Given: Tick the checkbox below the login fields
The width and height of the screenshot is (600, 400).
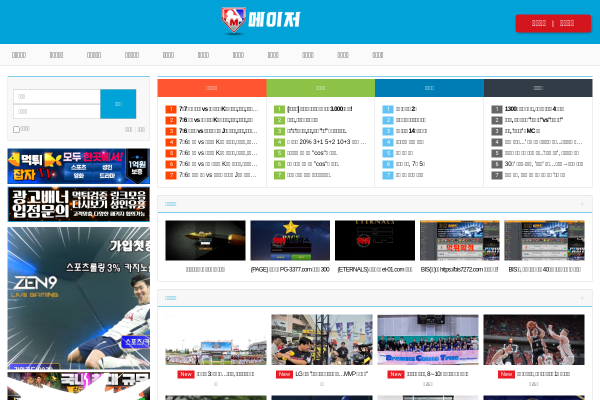Looking at the screenshot, I should (16, 129).
